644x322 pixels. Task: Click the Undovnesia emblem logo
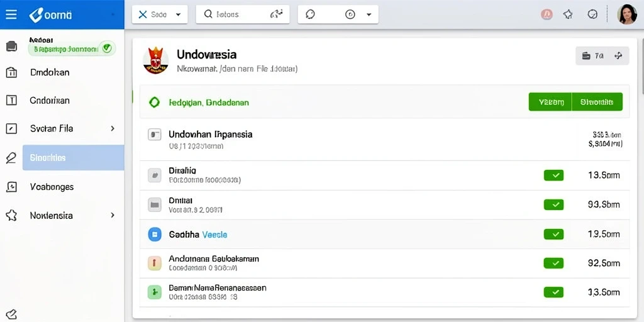(x=156, y=60)
